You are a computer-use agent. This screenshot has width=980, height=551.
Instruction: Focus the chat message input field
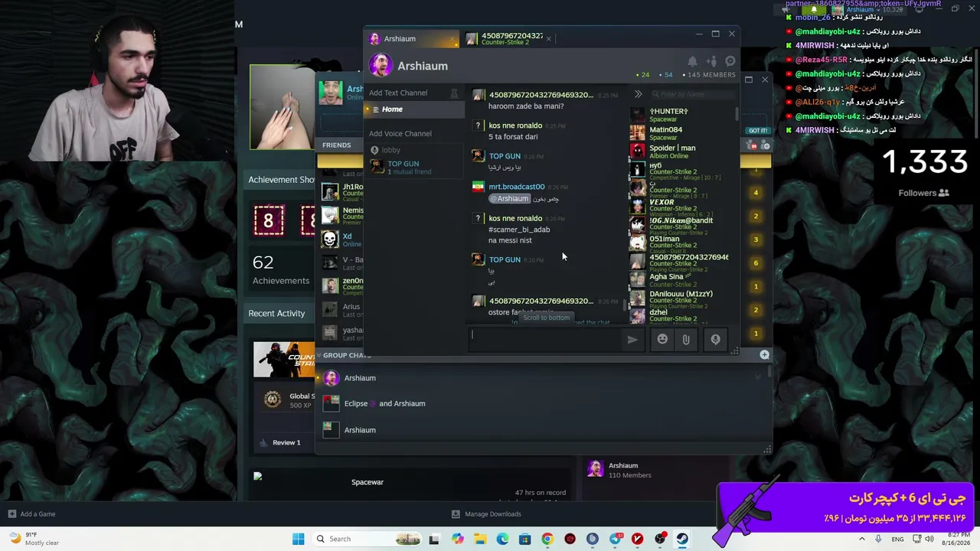coord(546,339)
